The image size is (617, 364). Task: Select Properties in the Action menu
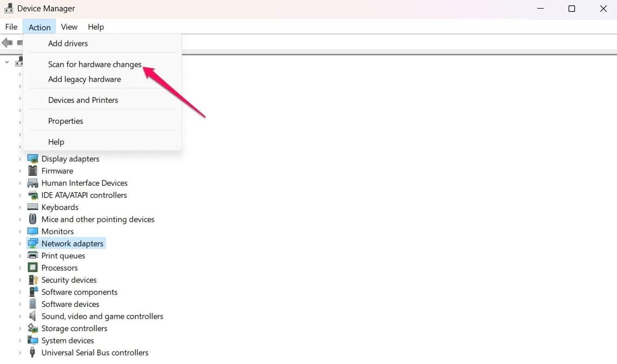pos(102,121)
